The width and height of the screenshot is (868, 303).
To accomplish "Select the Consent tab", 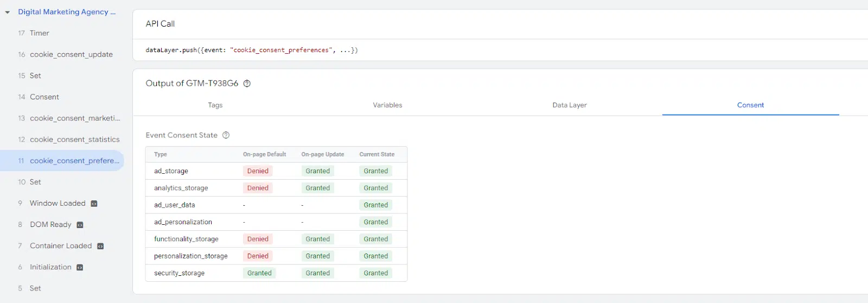I will [x=750, y=105].
